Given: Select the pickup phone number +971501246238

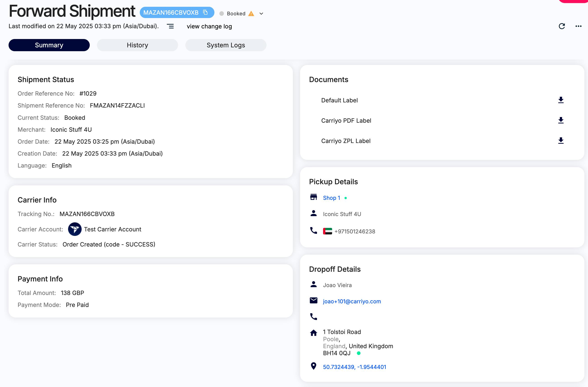Looking at the screenshot, I should click(355, 232).
